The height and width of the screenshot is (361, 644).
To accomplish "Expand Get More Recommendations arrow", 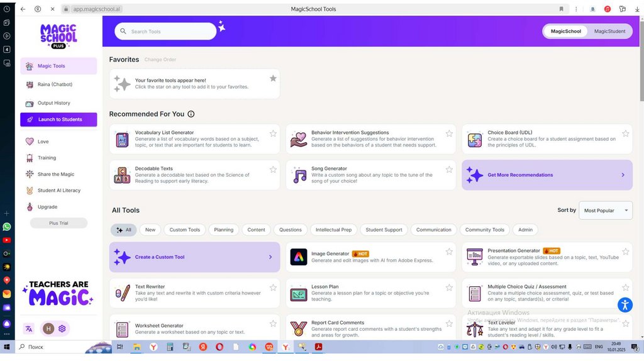I will tap(623, 175).
